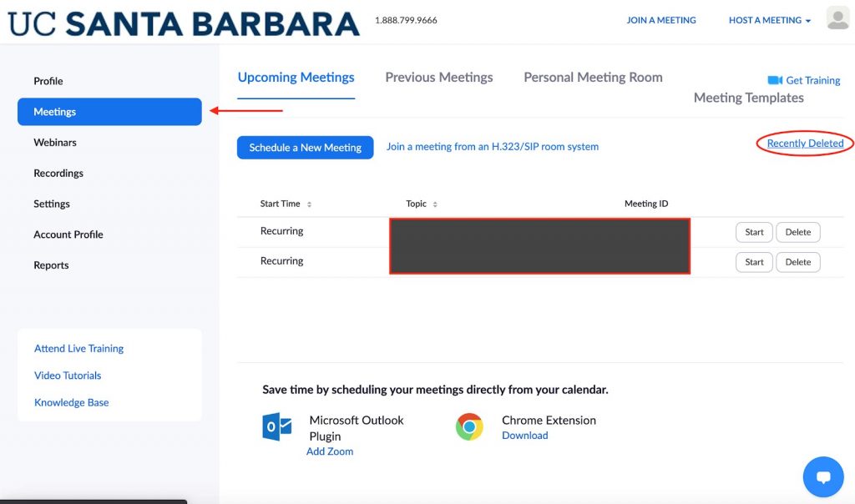Delete the first Recurring meeting

[x=797, y=232]
